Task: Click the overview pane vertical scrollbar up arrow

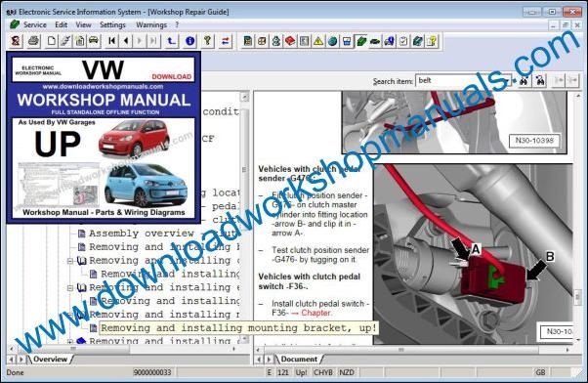Action: pyautogui.click(x=244, y=97)
